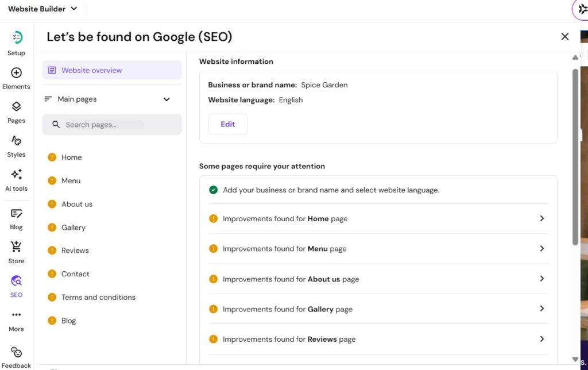Open the Website Builder dropdown menu

pos(43,9)
